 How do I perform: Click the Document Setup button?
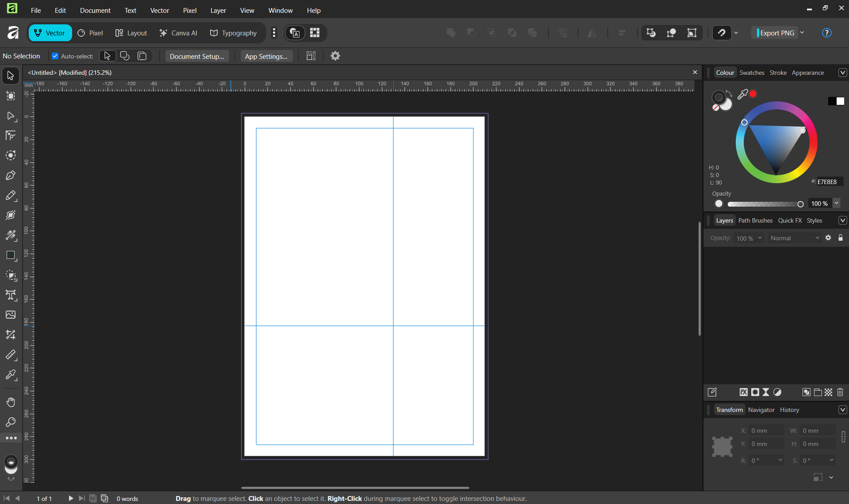pyautogui.click(x=197, y=56)
